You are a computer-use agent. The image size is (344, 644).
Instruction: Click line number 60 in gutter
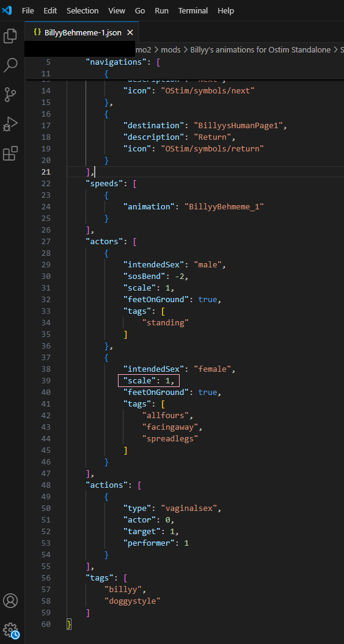tap(46, 624)
